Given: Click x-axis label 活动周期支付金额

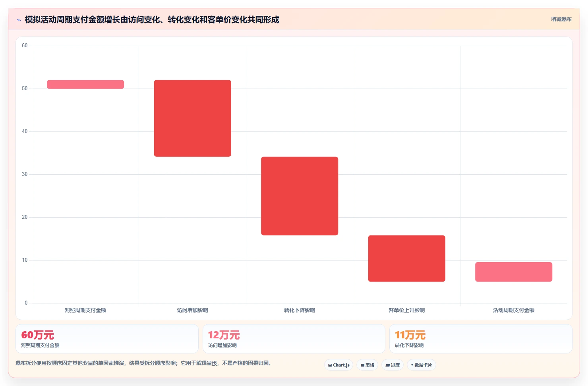Looking at the screenshot, I should pyautogui.click(x=514, y=310).
